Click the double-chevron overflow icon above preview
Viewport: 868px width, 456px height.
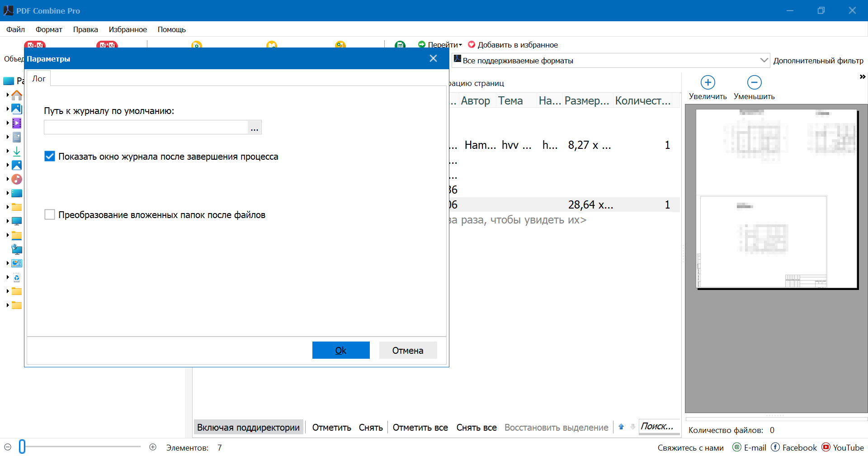(863, 77)
